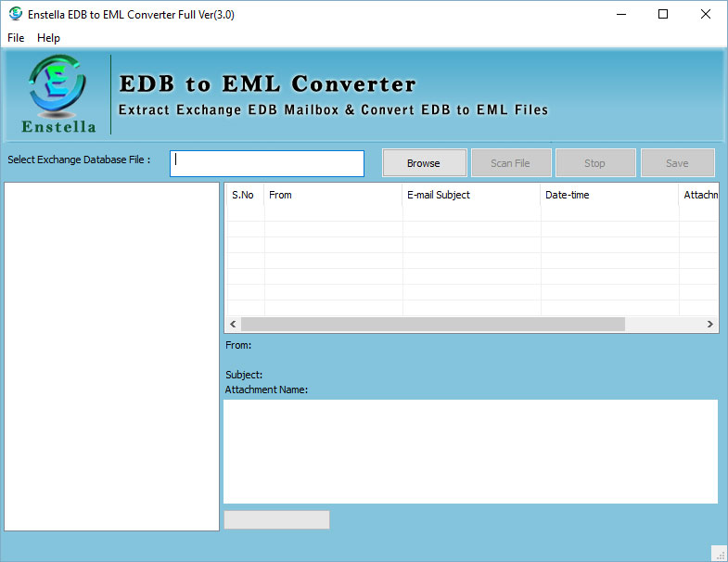Select the Date-time column header
Viewport: 728px width, 562px height.
[x=609, y=195]
